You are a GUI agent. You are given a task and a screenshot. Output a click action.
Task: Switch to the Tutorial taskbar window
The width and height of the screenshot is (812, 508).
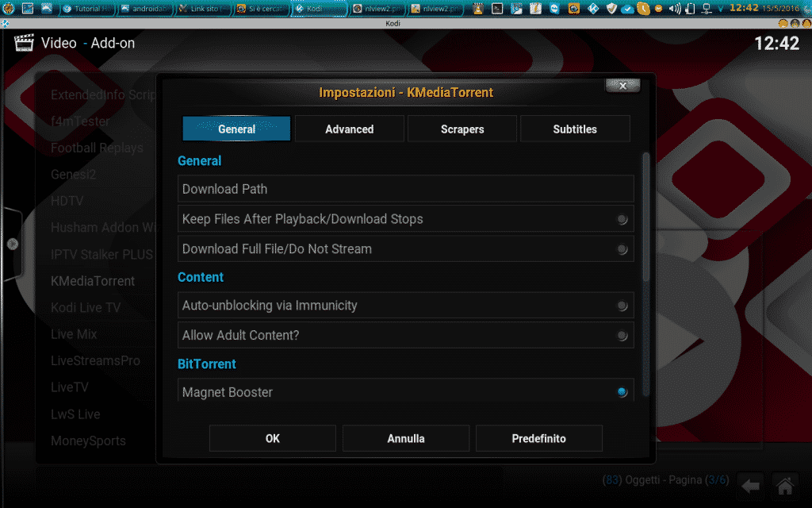click(x=87, y=8)
